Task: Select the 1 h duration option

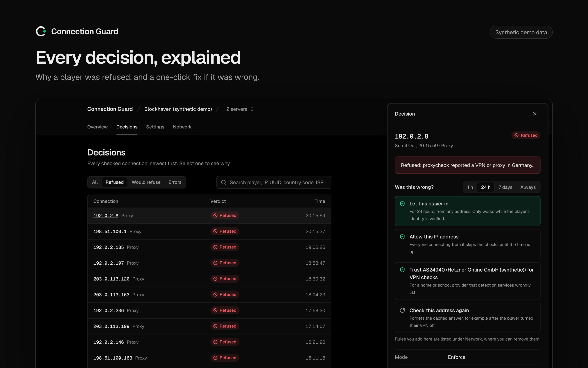Action: pos(470,187)
